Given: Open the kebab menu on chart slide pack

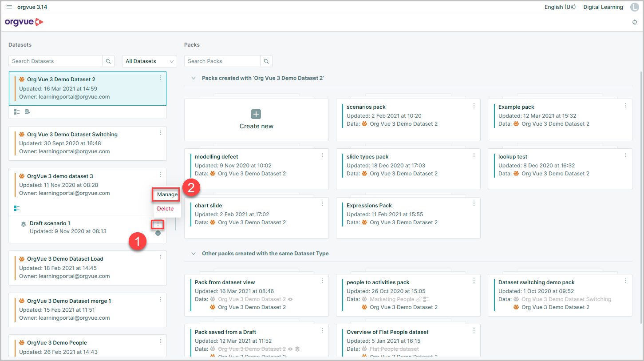Looking at the screenshot, I should tap(322, 204).
